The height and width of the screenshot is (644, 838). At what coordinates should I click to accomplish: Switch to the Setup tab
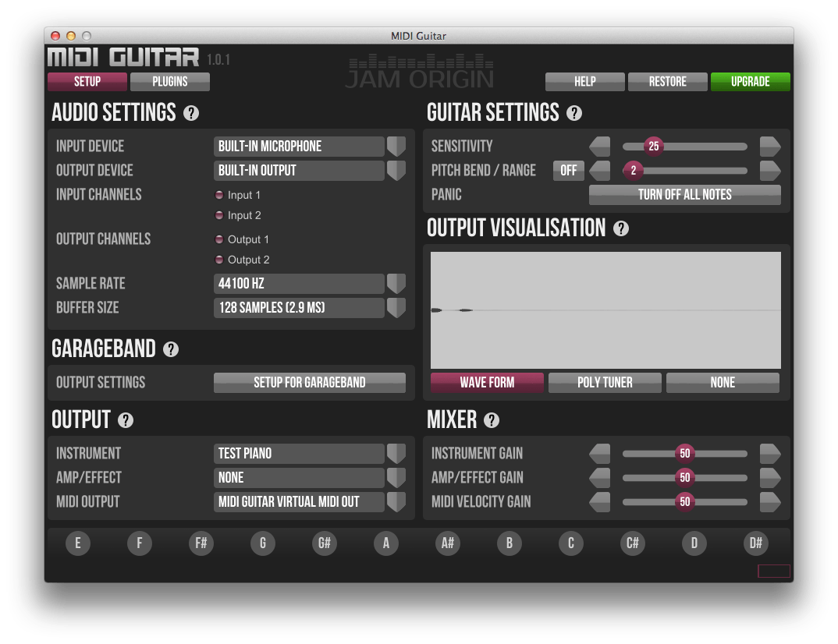pyautogui.click(x=87, y=82)
